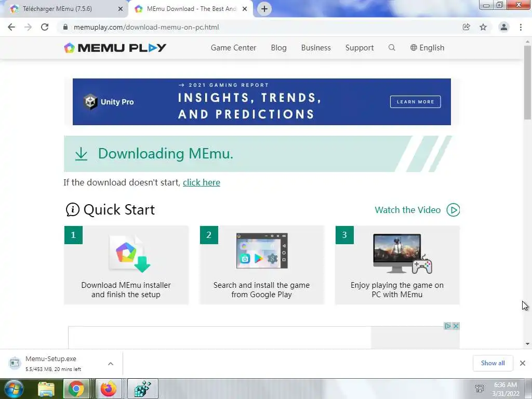
Task: Click the network icon in system tray
Action: tap(480, 389)
